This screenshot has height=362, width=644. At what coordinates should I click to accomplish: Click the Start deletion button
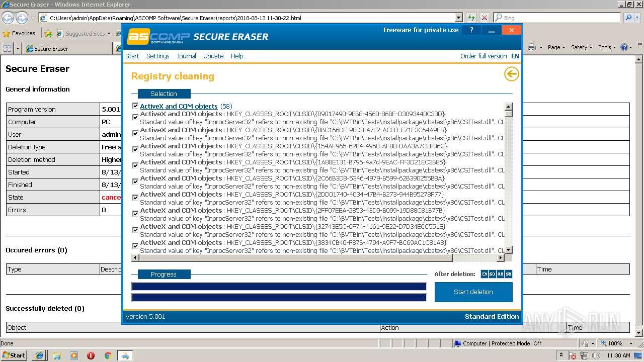(473, 292)
